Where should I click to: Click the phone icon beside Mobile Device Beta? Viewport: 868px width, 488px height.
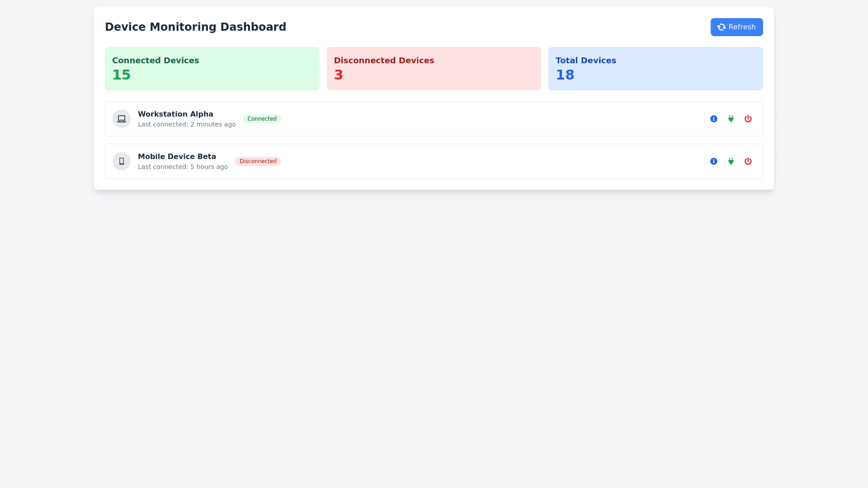pos(121,161)
